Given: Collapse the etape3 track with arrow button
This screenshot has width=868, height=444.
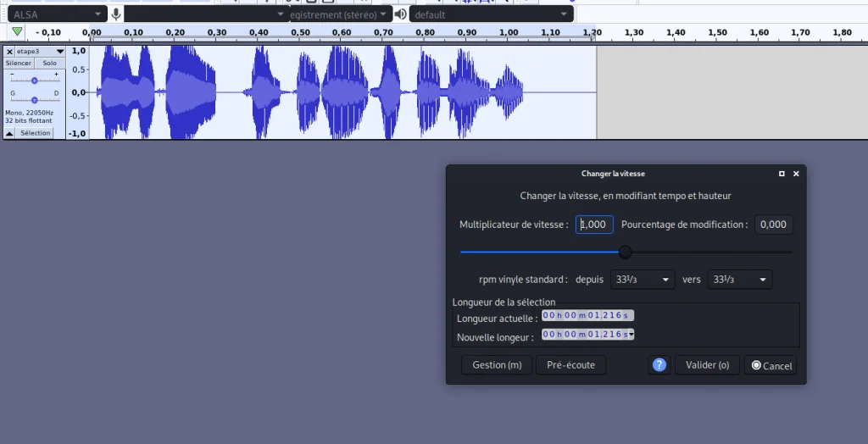Looking at the screenshot, I should pos(9,133).
